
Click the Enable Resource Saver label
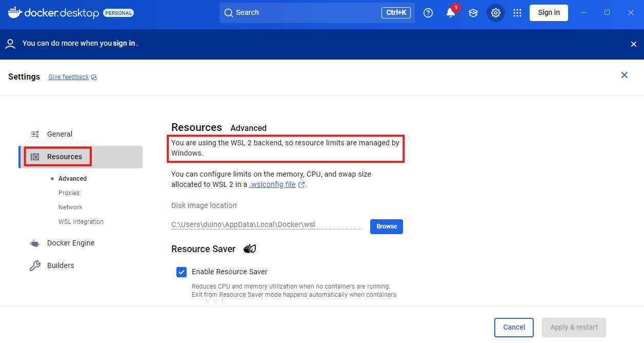point(230,272)
